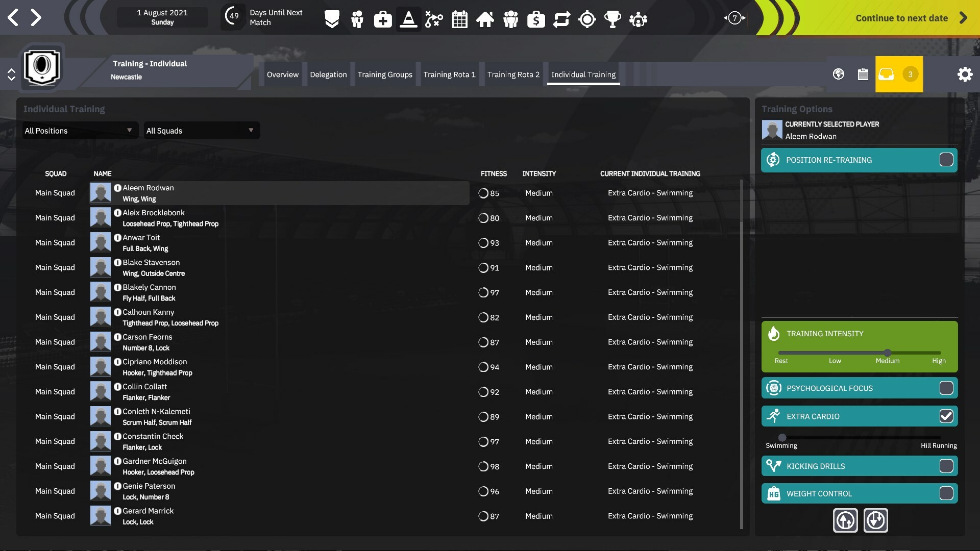This screenshot has height=551, width=980.
Task: Open the All Positions dropdown
Action: [79, 131]
